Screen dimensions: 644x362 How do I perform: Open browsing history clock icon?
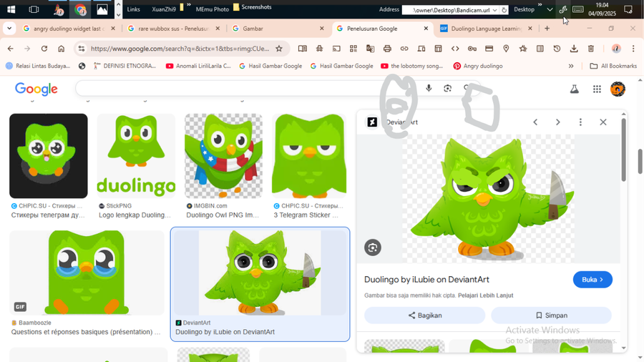[557, 49]
